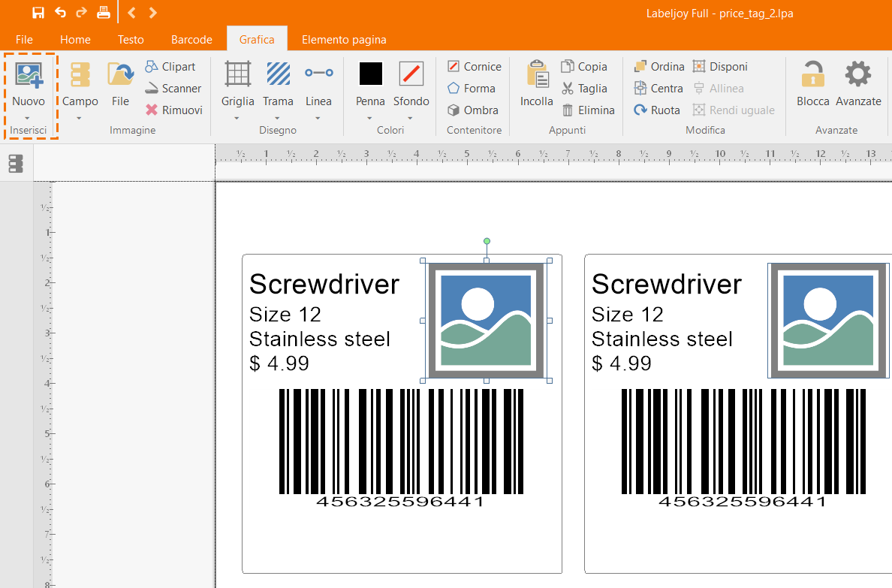Expand the Penna color dropdown arrow

pos(369,119)
